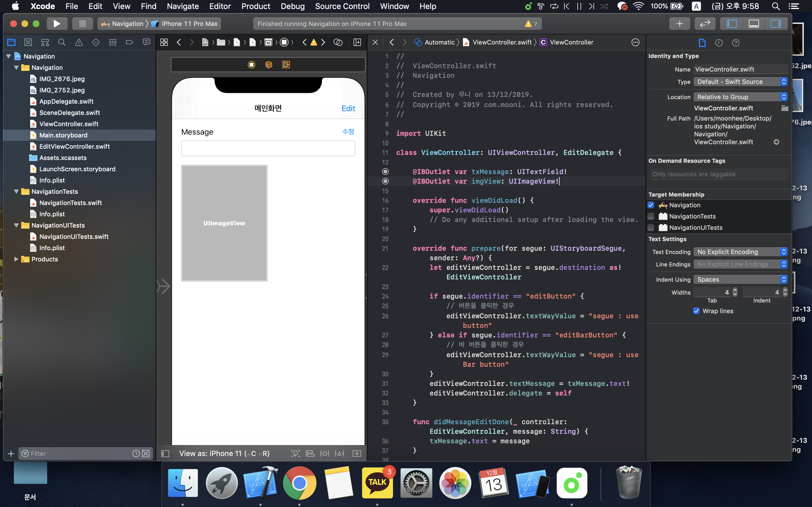Open the Text Encoding dropdown
The width and height of the screenshot is (812, 507).
pyautogui.click(x=740, y=252)
